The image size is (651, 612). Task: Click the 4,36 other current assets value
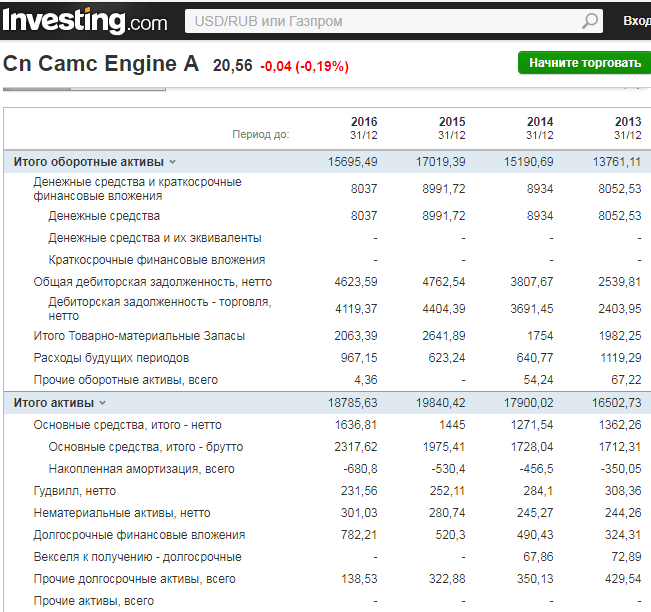click(366, 379)
